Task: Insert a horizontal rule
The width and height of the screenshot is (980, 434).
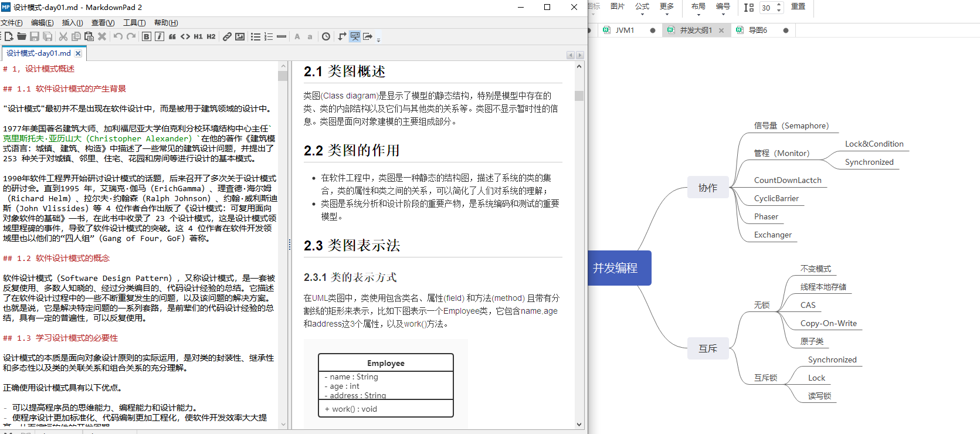Action: [x=282, y=36]
